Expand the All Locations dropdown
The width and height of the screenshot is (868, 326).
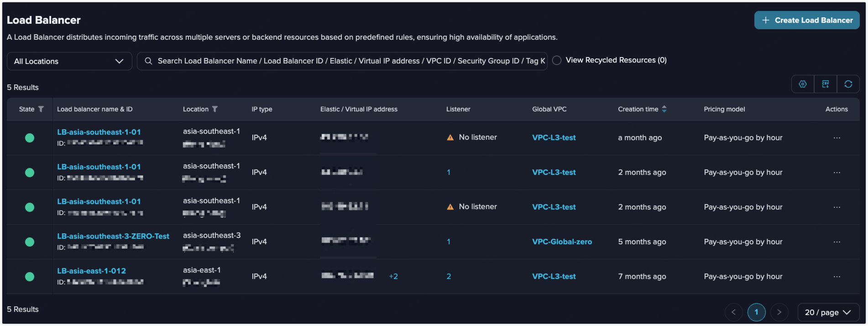69,61
